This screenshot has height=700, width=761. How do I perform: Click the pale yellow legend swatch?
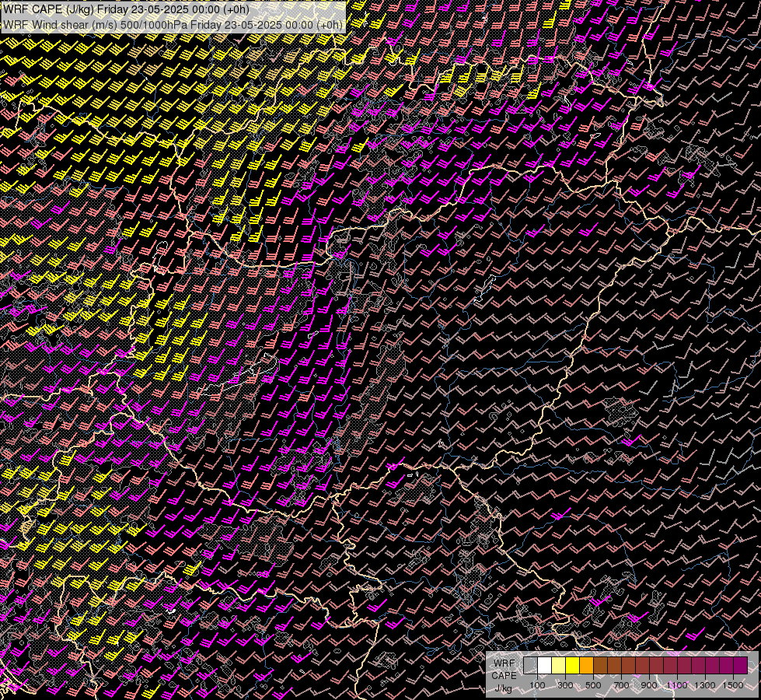(559, 665)
